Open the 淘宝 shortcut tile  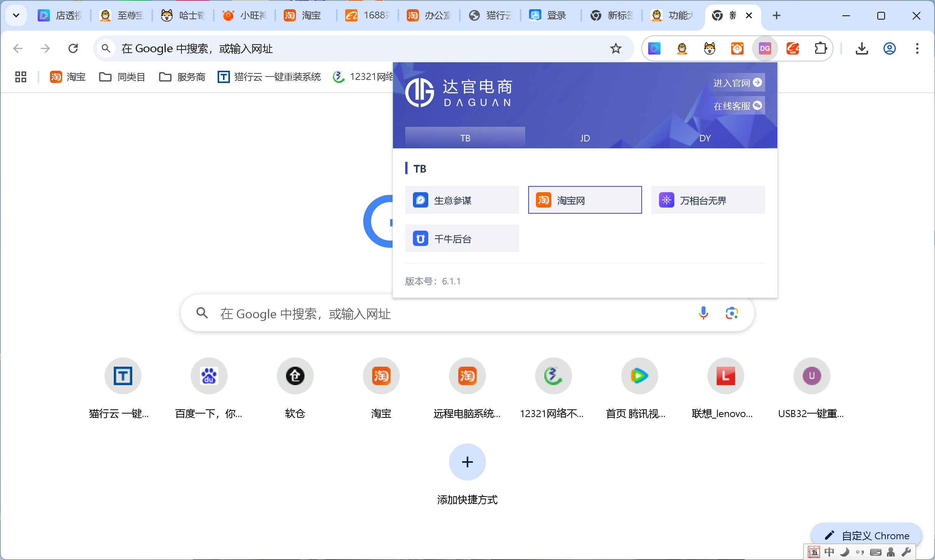[381, 388]
